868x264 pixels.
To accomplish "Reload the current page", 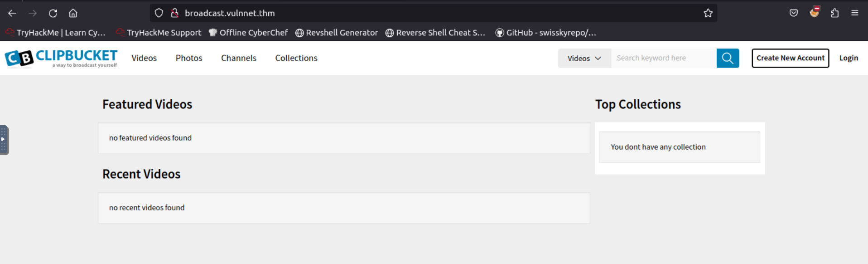I will tap(53, 13).
